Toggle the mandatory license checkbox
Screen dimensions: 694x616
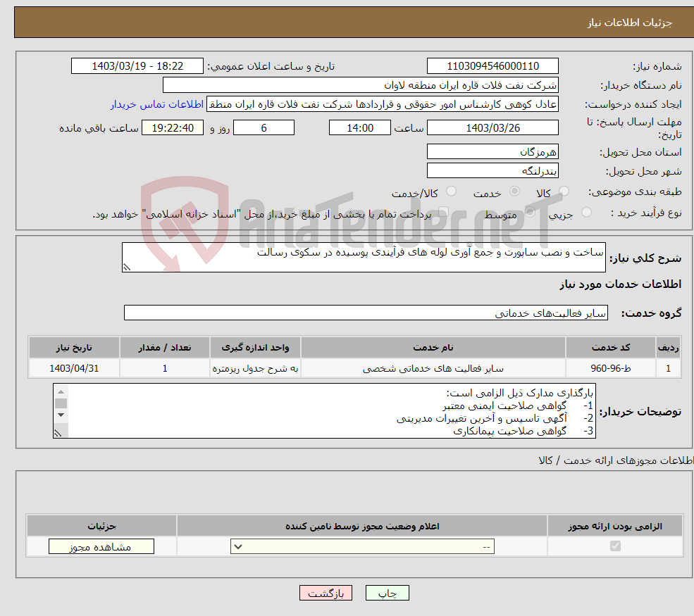[615, 546]
